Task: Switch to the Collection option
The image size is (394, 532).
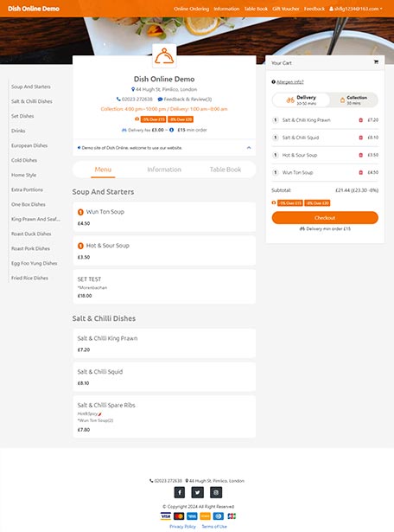Action: (x=353, y=100)
